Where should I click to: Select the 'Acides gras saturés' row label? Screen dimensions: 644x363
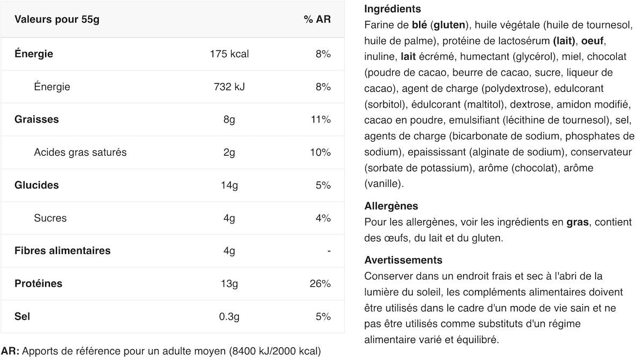tap(80, 153)
